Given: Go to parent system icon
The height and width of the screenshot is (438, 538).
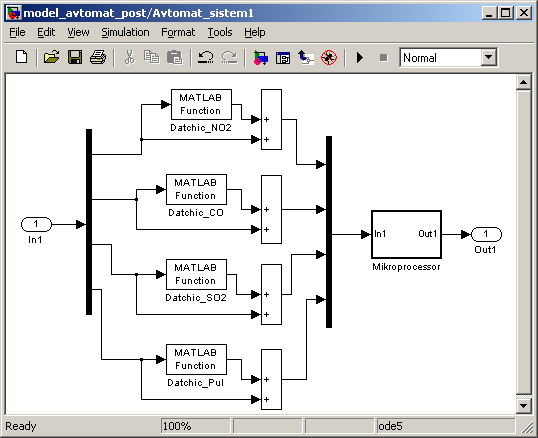Looking at the screenshot, I should 306,57.
